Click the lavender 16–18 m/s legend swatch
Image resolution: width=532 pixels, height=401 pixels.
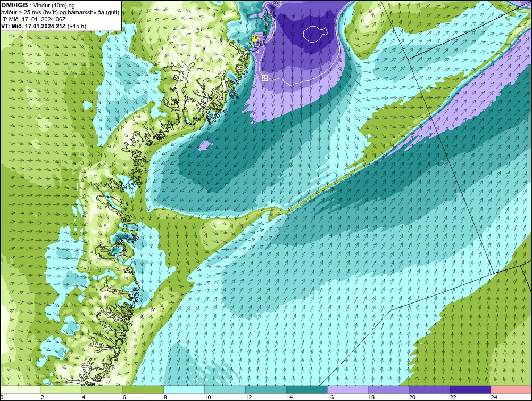coord(348,389)
